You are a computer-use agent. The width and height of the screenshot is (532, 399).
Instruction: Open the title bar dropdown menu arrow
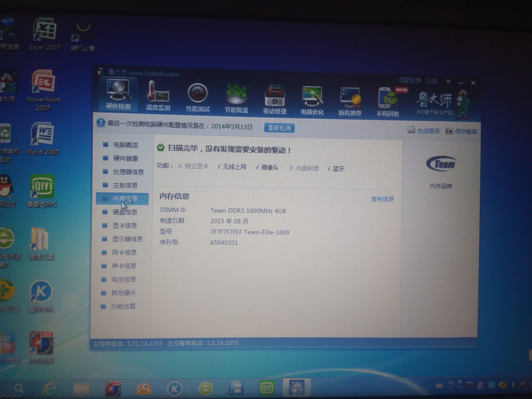[x=448, y=82]
